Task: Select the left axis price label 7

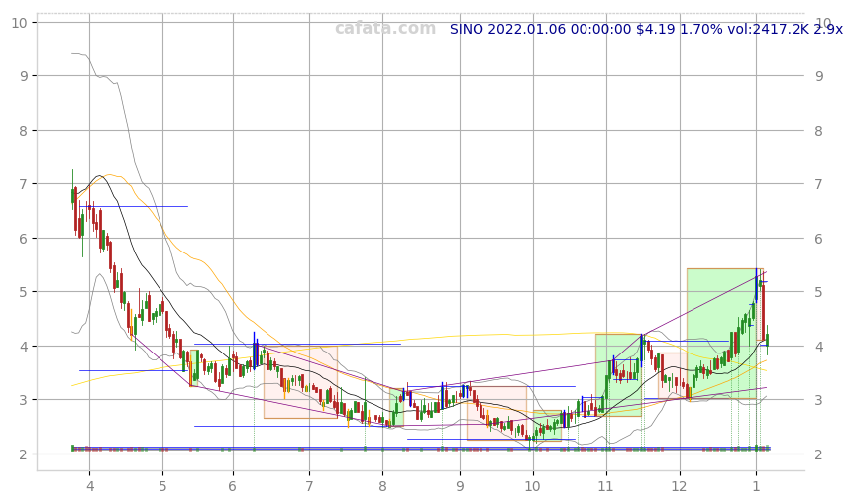Action: point(24,184)
